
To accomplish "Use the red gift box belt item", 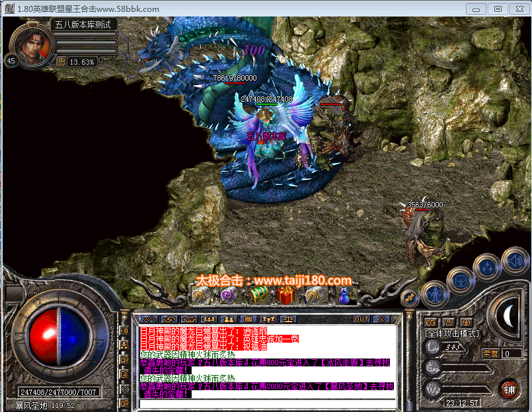I will tap(285, 295).
